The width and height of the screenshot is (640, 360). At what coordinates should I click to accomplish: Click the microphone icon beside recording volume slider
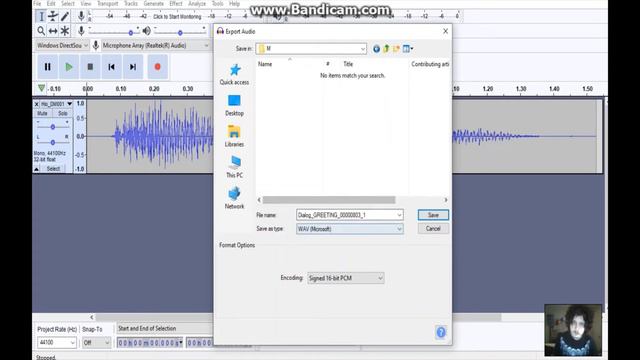(81, 31)
